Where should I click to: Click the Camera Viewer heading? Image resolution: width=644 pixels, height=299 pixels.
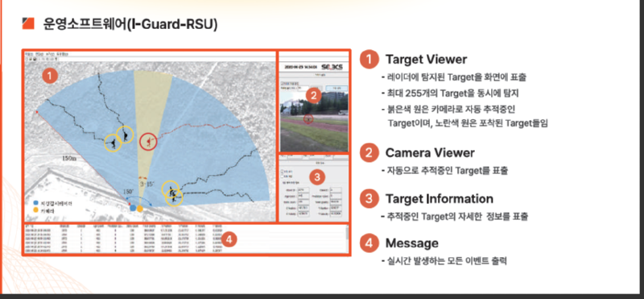pyautogui.click(x=430, y=153)
